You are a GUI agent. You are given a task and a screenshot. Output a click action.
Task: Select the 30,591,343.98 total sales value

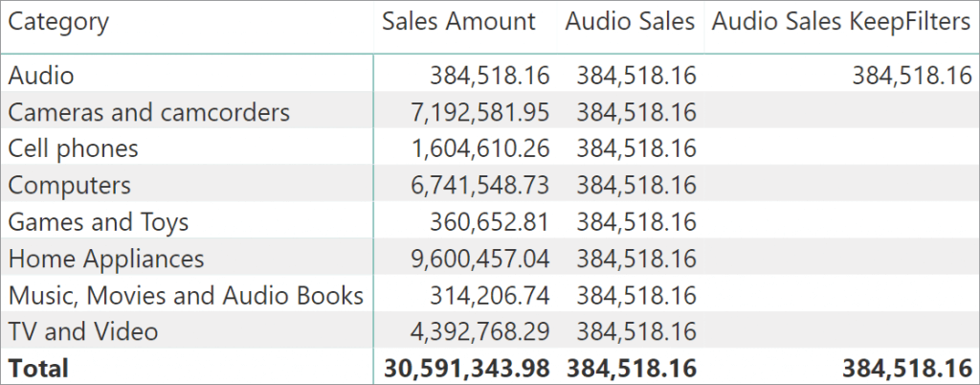[466, 368]
